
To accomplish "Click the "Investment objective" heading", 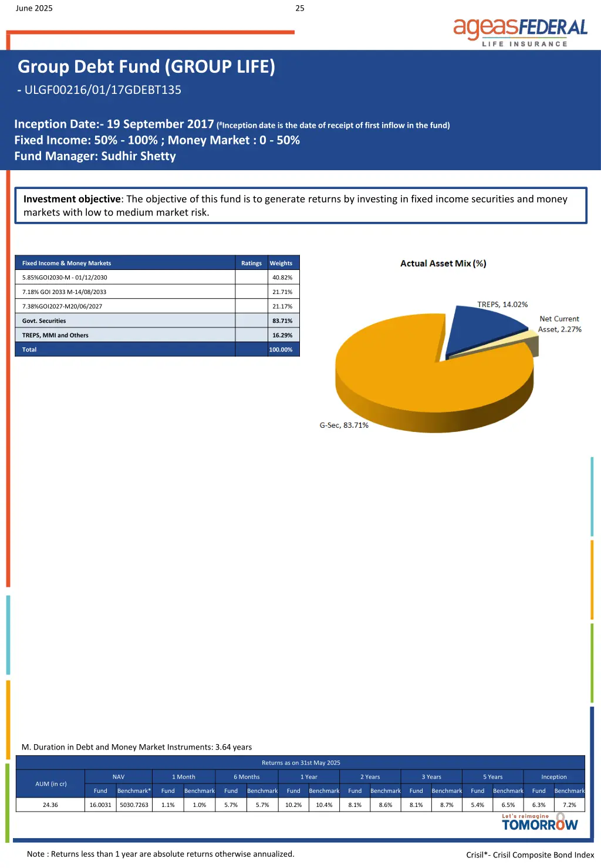I will pos(72,199).
